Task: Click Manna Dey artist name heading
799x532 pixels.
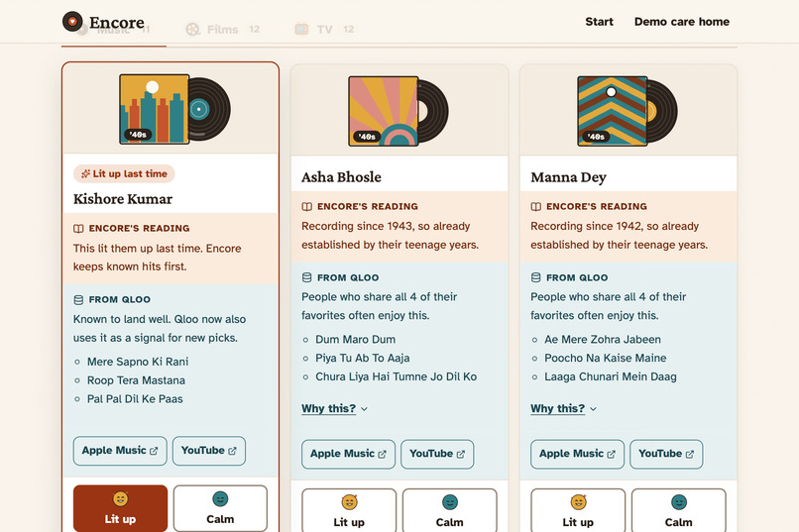Action: click(569, 177)
